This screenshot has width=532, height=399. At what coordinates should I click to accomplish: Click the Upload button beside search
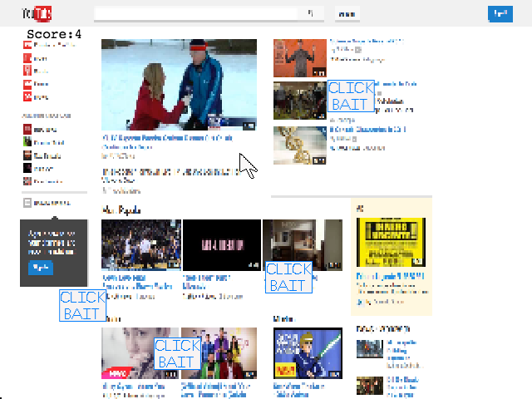point(347,14)
